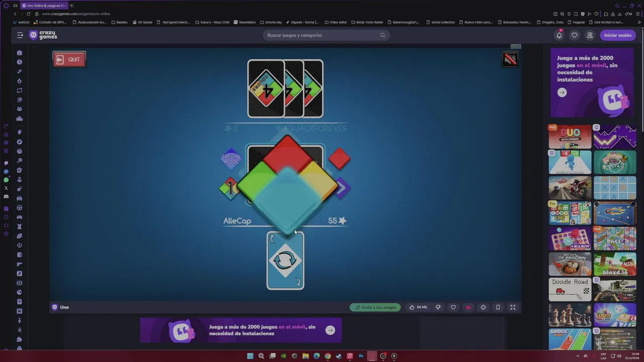644x362 pixels.
Task: Click 'Iniciar sesión' button
Action: 618,35
